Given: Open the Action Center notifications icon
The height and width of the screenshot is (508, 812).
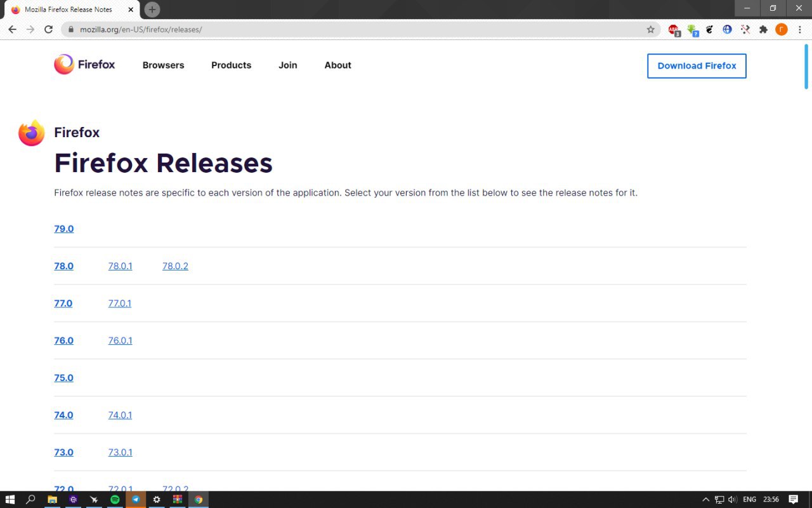Looking at the screenshot, I should tap(793, 500).
